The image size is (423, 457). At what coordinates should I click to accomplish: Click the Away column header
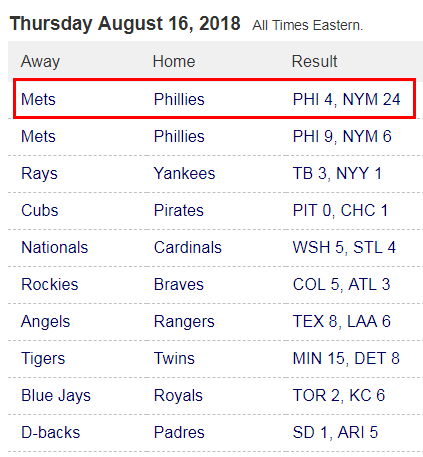[40, 62]
